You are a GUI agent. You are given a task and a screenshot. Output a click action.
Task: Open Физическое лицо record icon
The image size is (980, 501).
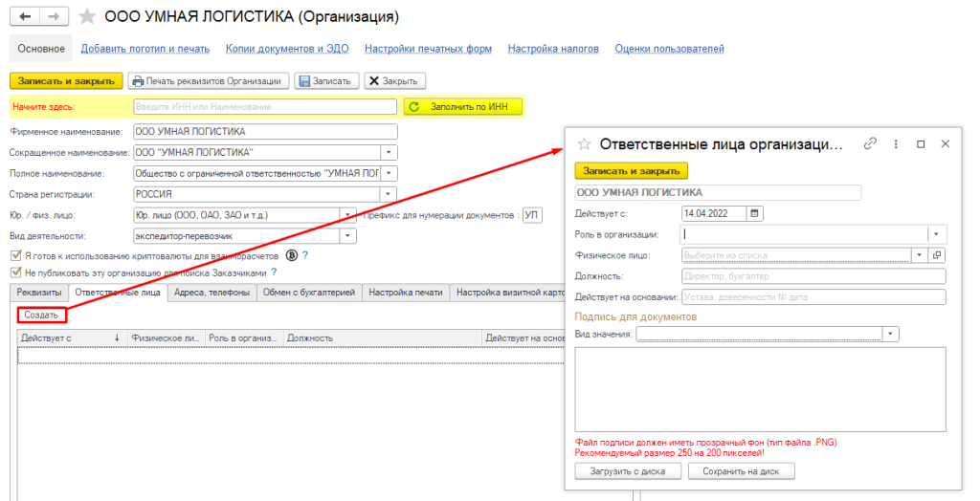[x=937, y=255]
